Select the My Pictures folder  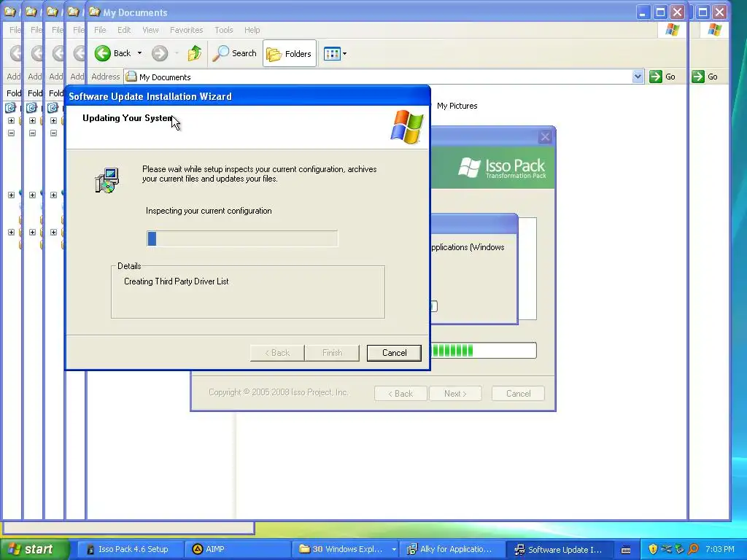coord(457,106)
